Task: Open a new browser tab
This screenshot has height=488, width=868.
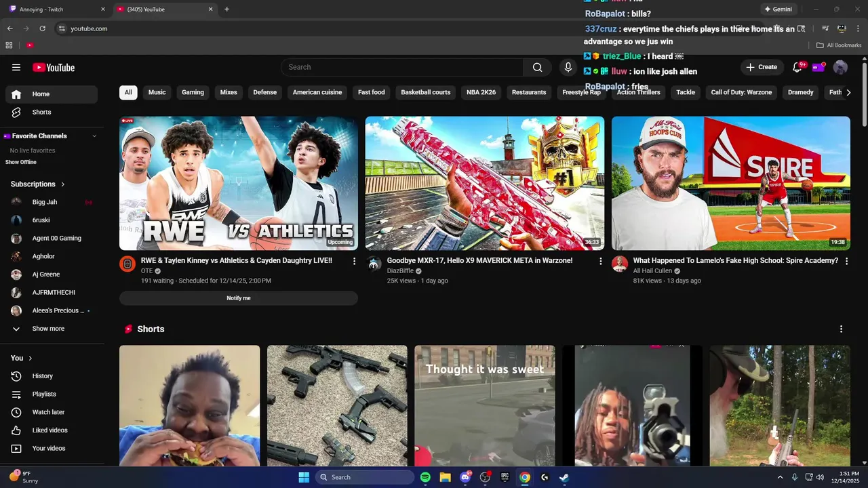Action: click(x=226, y=9)
